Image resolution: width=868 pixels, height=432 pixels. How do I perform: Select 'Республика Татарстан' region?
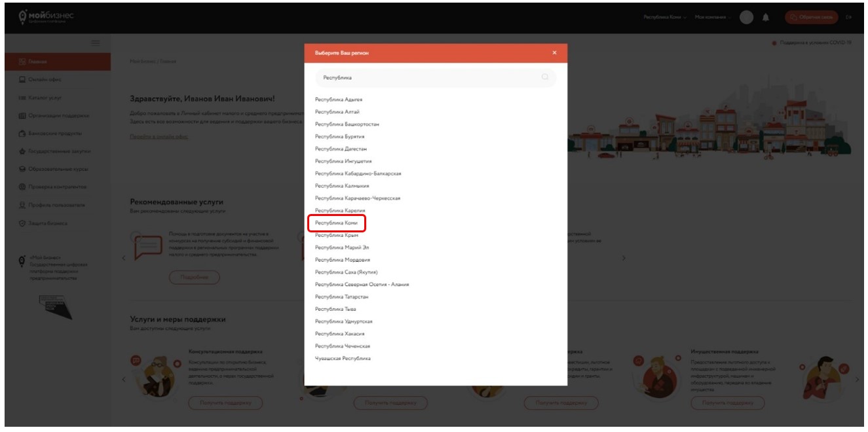[343, 297]
